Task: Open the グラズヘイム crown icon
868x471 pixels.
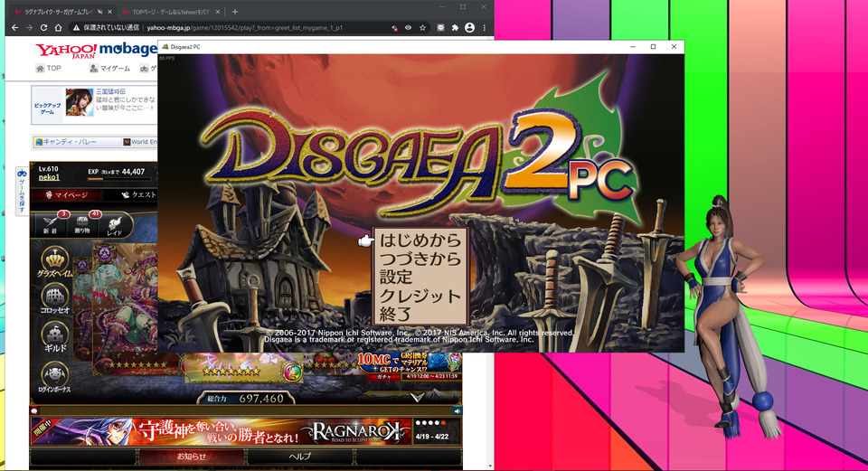Action: click(55, 262)
